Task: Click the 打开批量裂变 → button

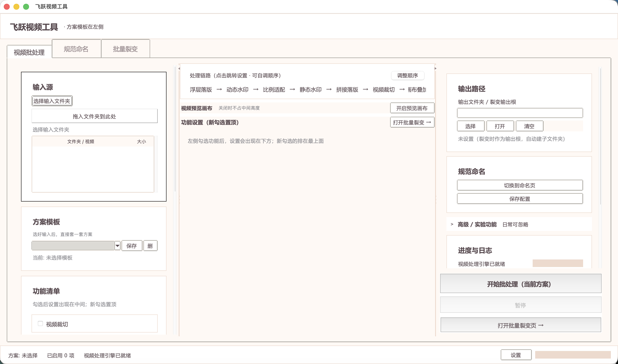Action: coord(412,122)
